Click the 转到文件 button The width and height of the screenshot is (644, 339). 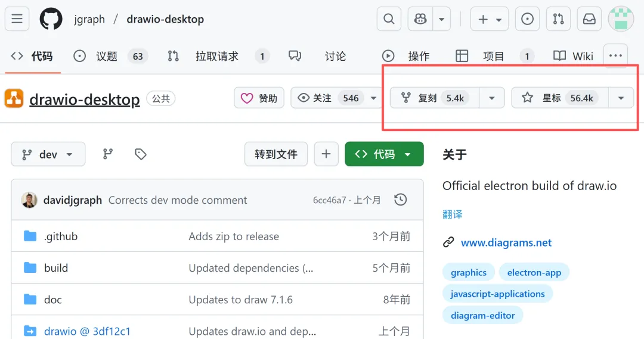(x=276, y=154)
